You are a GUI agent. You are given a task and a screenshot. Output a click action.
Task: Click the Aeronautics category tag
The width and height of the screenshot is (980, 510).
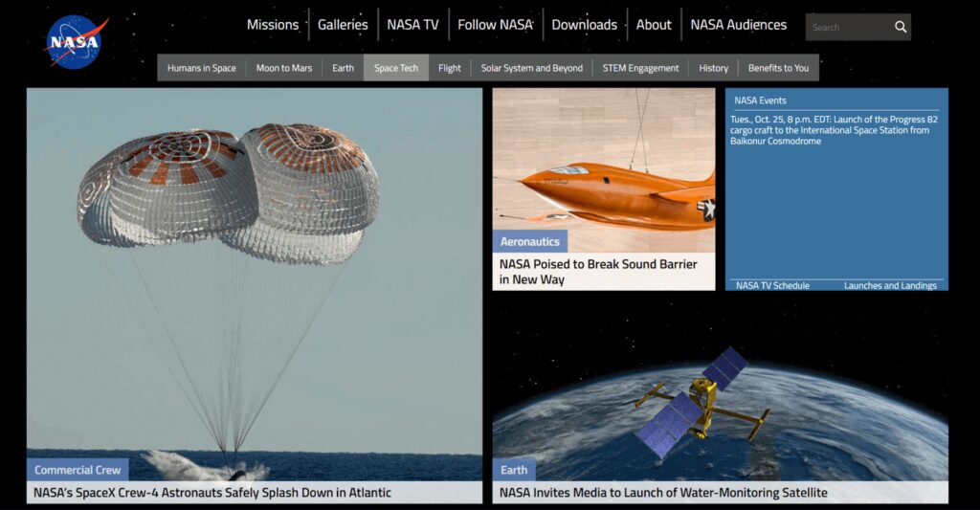(x=529, y=241)
